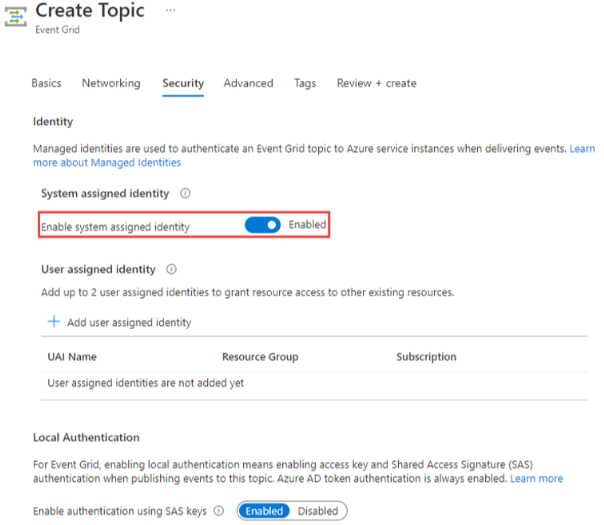Open the ellipsis menu beside Create Topic
The height and width of the screenshot is (525, 604).
point(170,10)
